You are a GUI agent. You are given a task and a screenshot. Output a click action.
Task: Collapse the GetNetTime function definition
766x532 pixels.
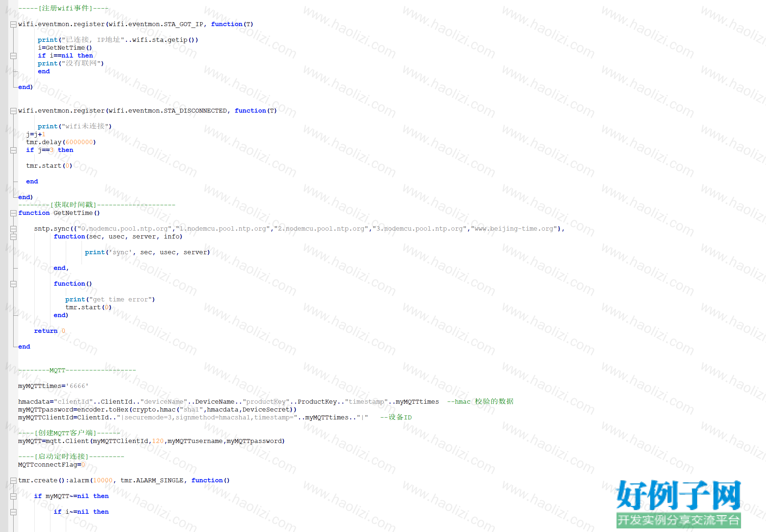coord(13,213)
